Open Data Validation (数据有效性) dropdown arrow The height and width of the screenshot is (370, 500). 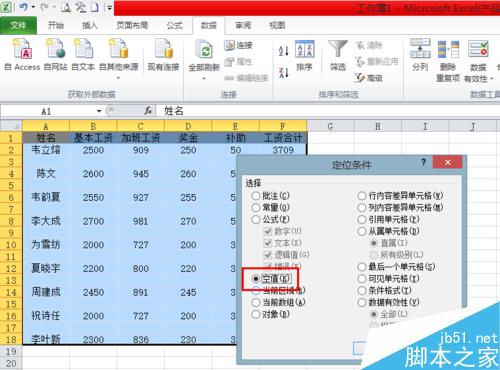[x=492, y=79]
